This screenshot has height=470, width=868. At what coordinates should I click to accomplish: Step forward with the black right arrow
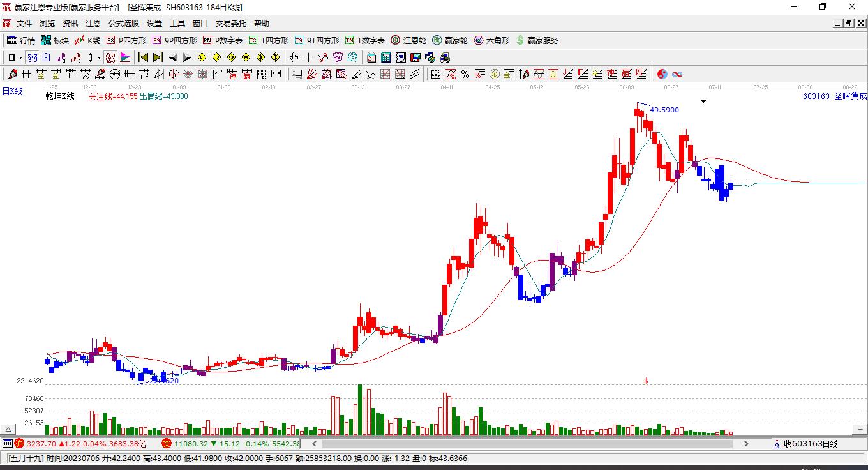coord(187,57)
